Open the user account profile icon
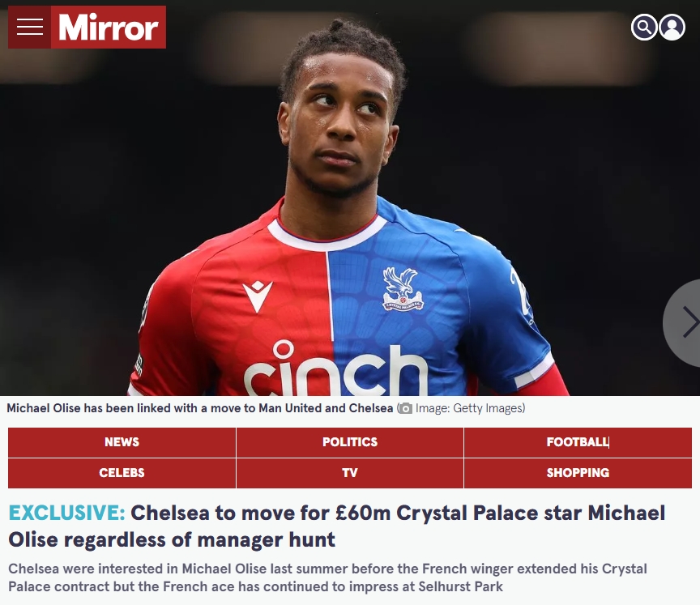Viewport: 700px width, 605px height. (672, 28)
